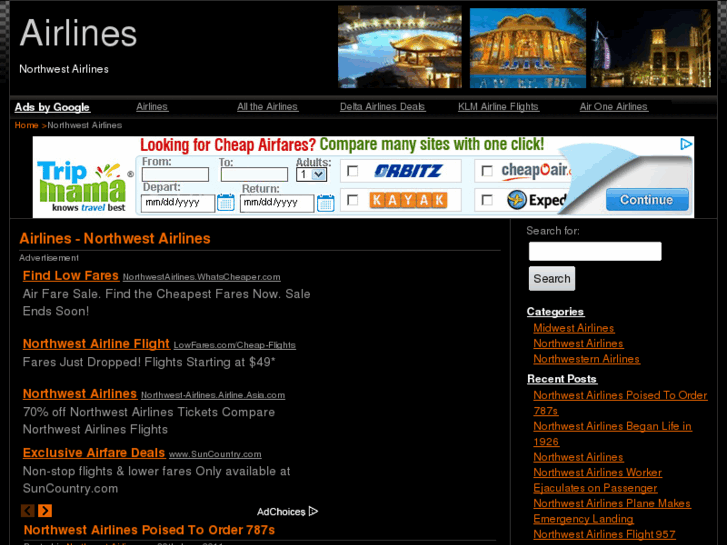Click the TripMama logo
The image size is (727, 545).
84,186
